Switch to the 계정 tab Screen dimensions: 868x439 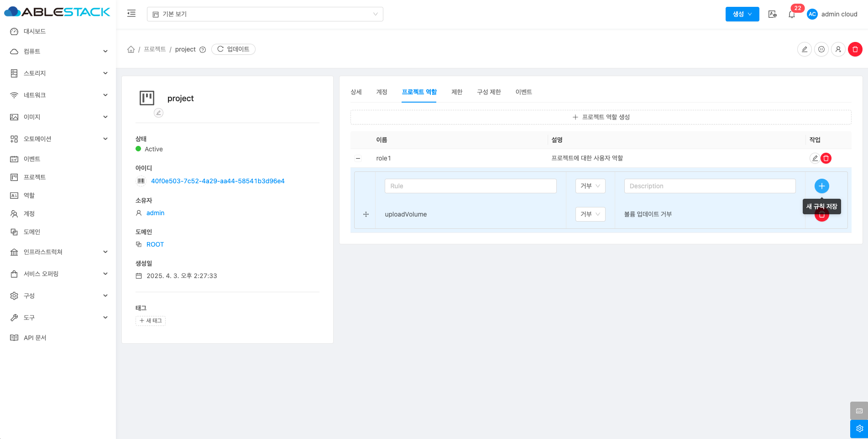382,92
